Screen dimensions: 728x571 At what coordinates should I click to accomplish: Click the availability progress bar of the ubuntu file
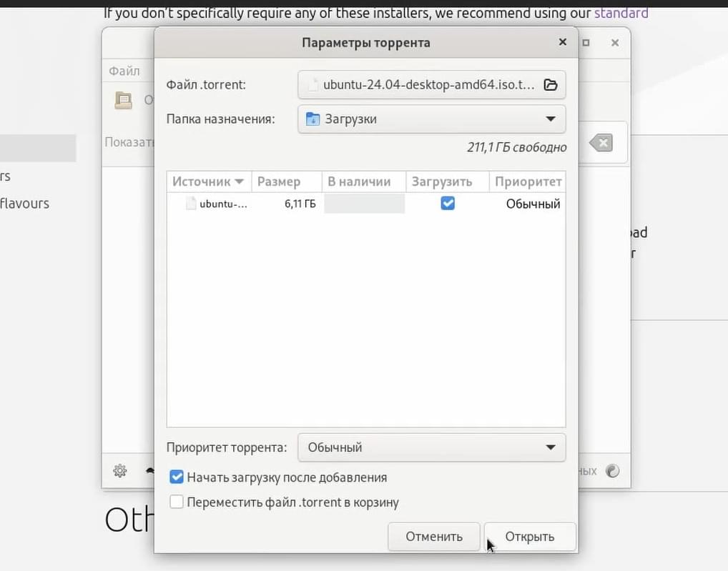click(x=365, y=204)
